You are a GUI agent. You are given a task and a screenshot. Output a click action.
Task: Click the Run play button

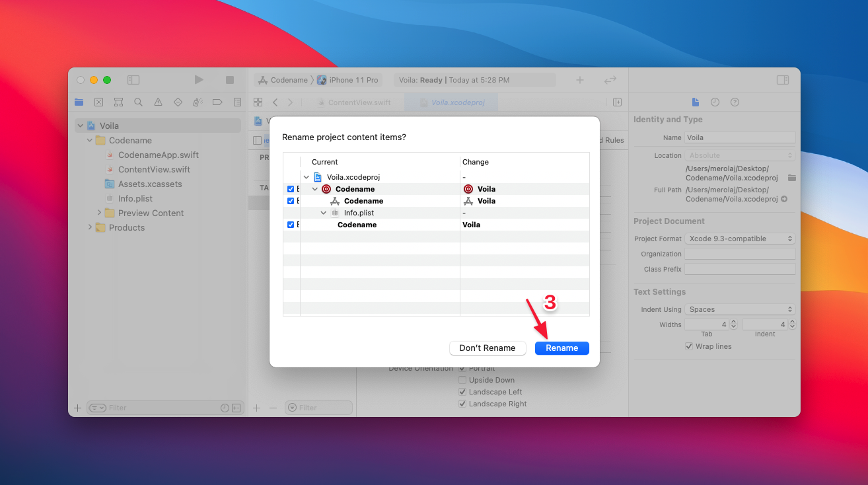(199, 80)
